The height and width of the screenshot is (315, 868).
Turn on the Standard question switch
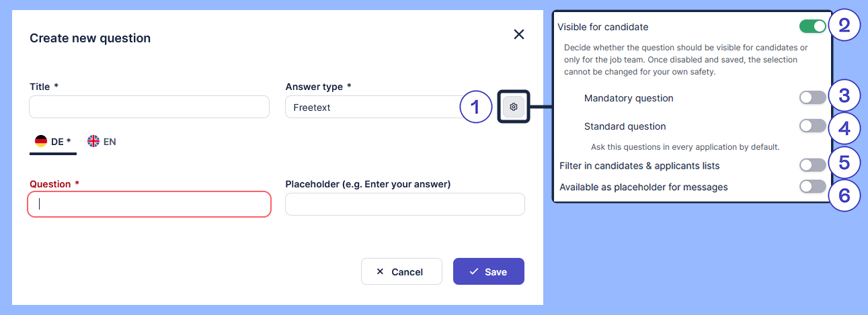coord(812,126)
